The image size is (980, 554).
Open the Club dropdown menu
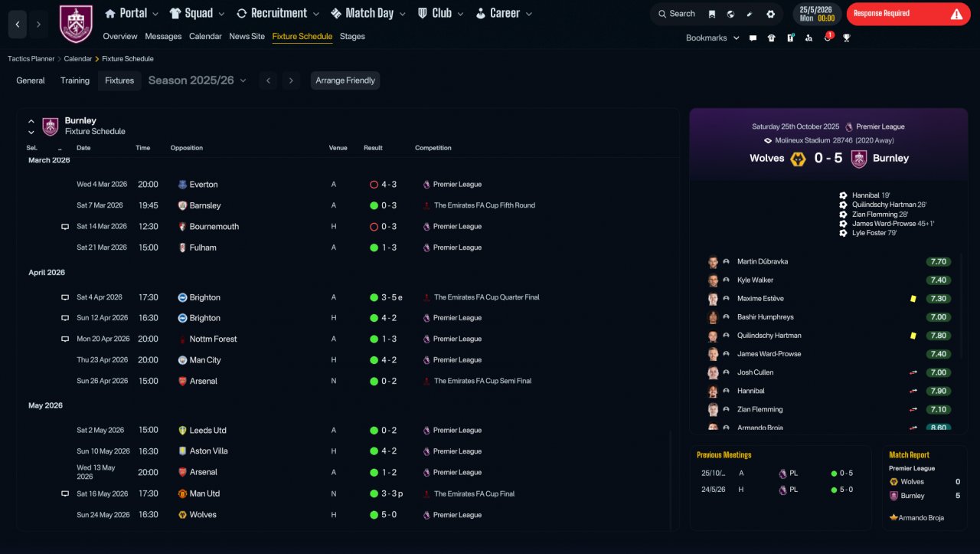click(440, 13)
